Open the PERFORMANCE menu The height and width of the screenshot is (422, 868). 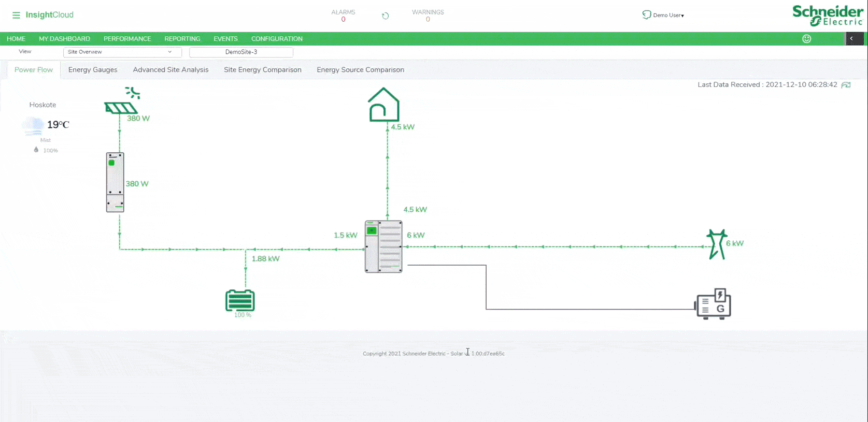[x=127, y=39]
